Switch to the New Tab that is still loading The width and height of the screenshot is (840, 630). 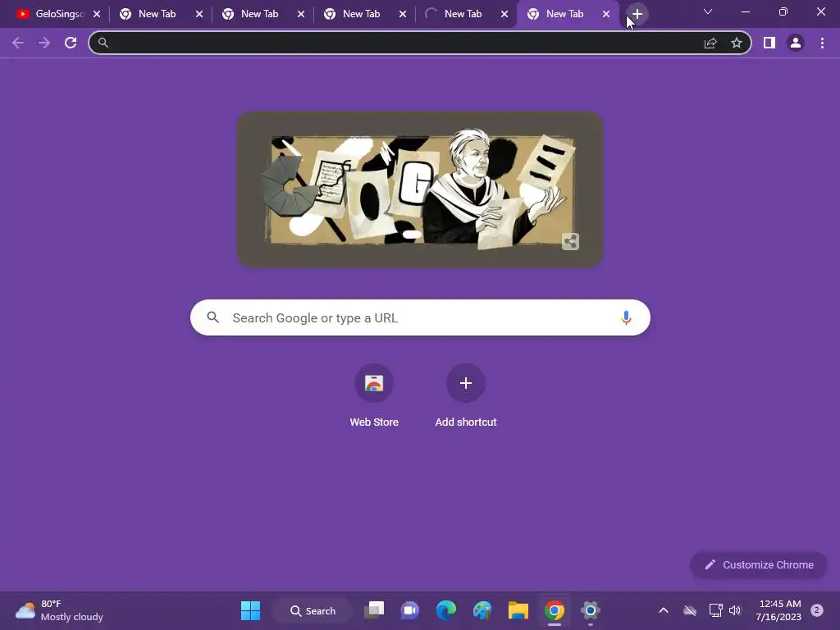click(x=463, y=14)
